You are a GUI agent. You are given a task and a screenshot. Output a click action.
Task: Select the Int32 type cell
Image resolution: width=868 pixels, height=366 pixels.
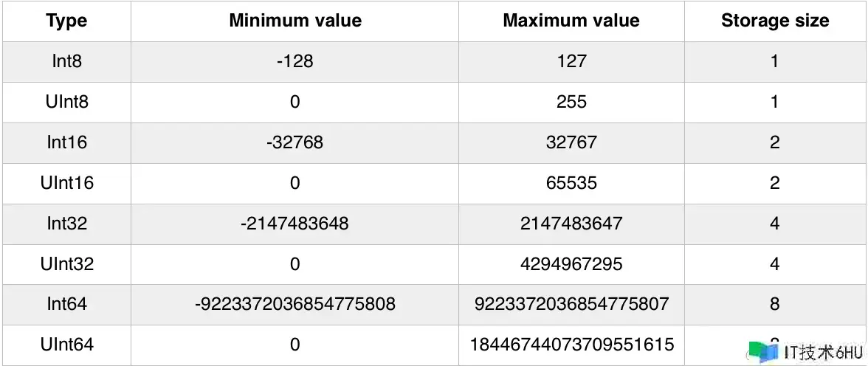tap(66, 224)
